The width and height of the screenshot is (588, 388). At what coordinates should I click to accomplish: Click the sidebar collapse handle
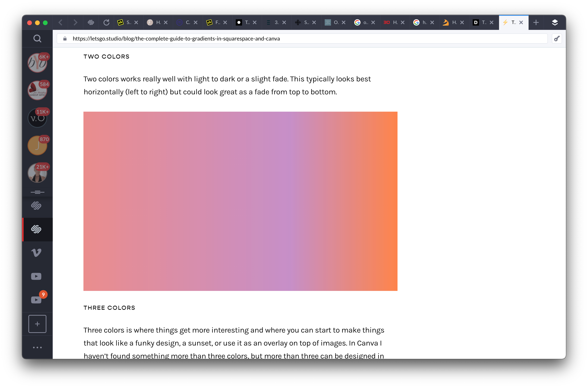tap(37, 192)
